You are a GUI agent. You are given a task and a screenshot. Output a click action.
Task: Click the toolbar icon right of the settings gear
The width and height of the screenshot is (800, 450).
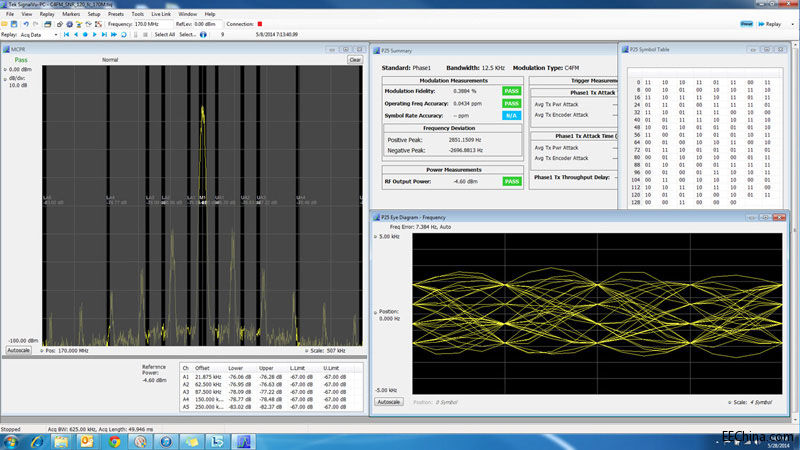point(79,24)
